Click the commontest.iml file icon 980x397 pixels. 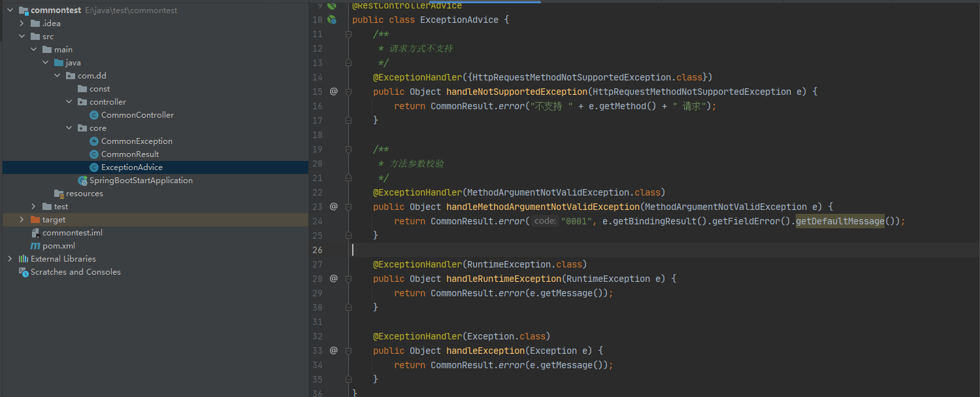35,233
